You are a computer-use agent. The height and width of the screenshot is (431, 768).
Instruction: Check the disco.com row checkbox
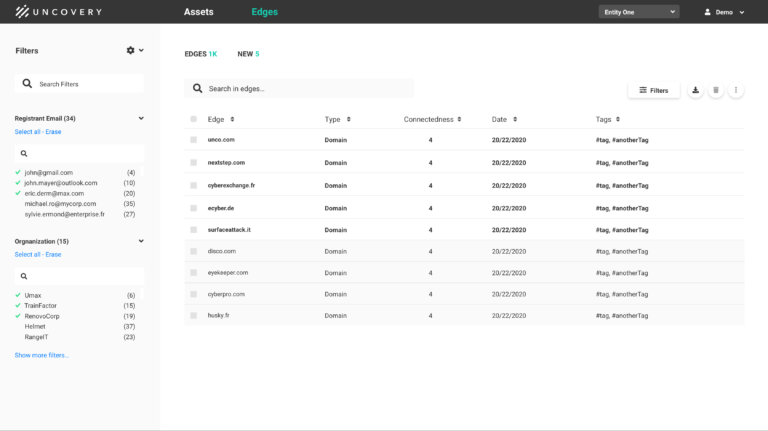point(193,251)
